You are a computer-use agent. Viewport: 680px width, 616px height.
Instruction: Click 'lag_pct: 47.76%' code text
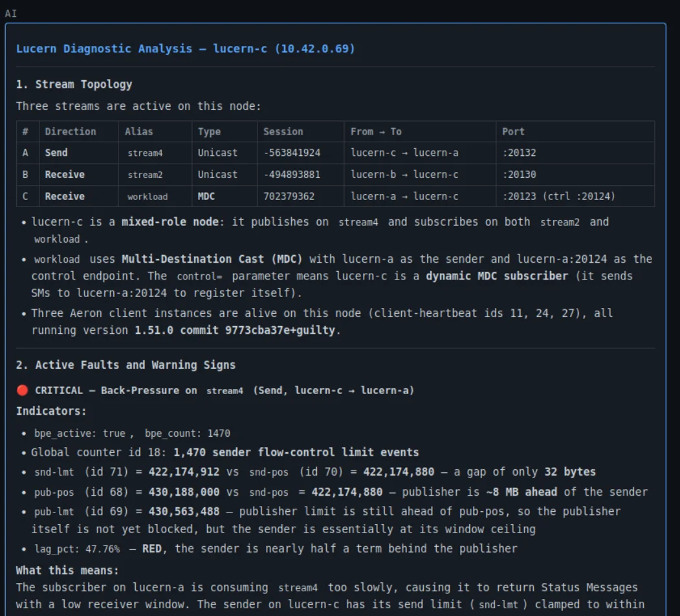click(x=77, y=549)
